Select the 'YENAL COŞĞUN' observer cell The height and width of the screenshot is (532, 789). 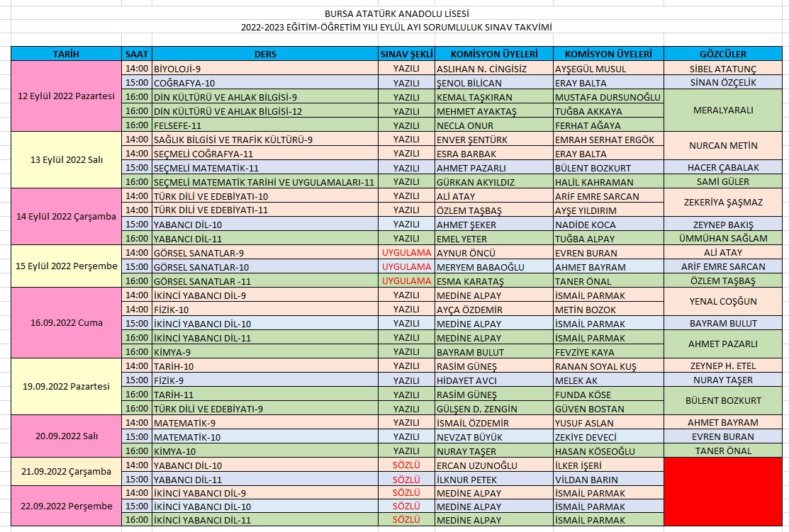click(x=723, y=302)
